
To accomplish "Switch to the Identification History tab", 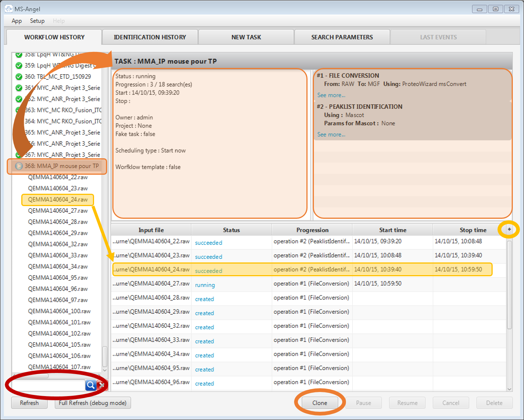I will tap(150, 37).
